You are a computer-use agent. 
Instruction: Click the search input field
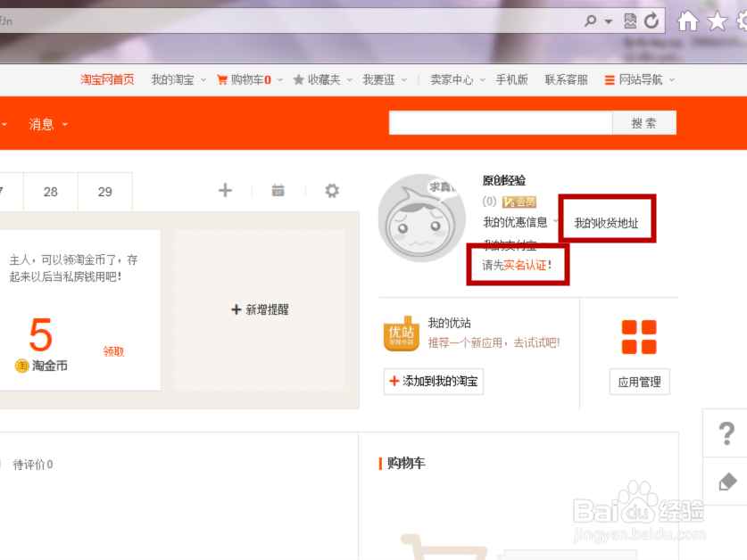coord(500,123)
